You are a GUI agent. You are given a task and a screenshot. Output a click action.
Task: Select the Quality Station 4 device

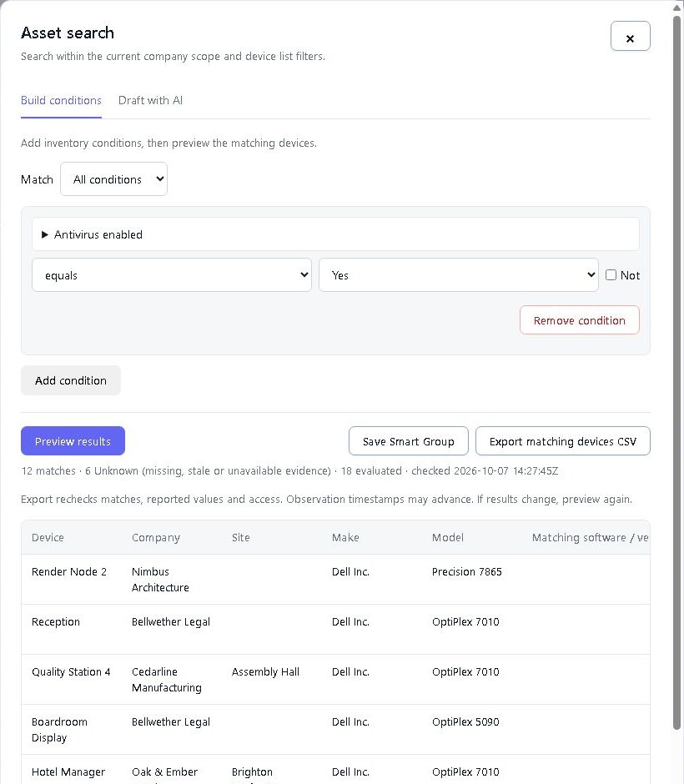pos(71,671)
